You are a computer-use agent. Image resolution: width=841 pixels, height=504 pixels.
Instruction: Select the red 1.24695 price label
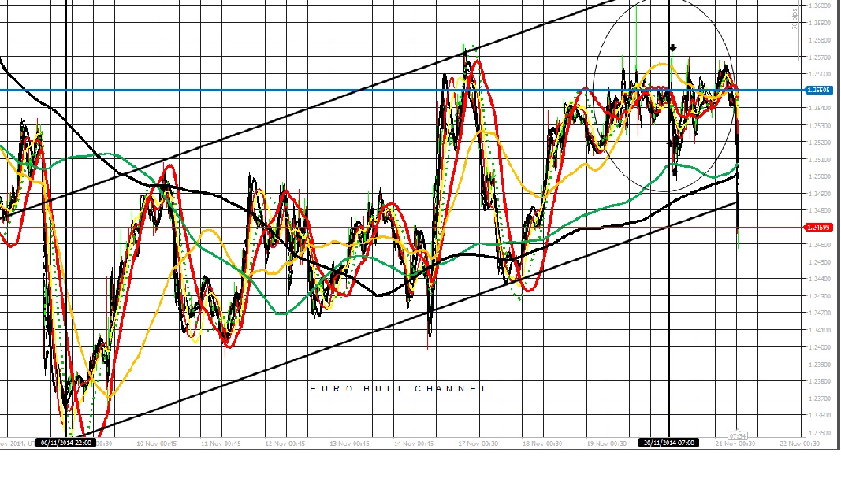point(820,228)
